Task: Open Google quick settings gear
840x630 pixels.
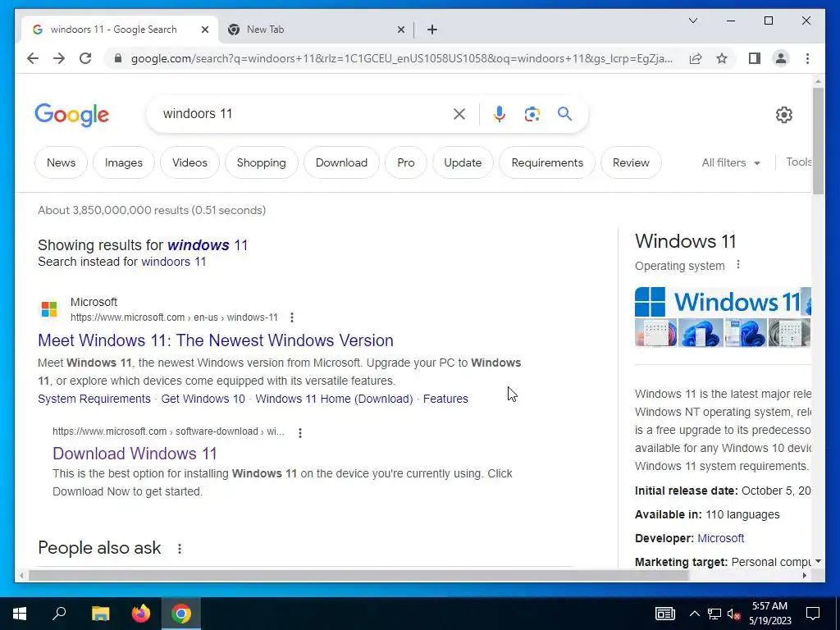Action: tap(783, 115)
